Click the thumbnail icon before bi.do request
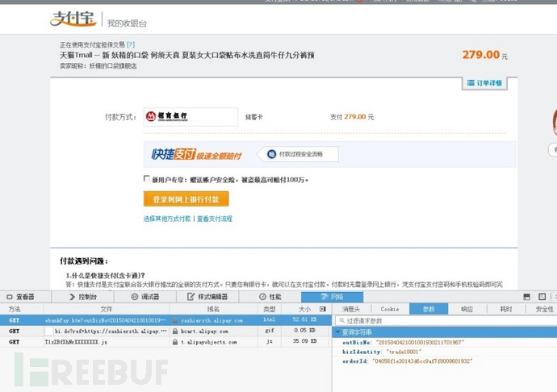The width and height of the screenshot is (557, 392). [x=49, y=332]
